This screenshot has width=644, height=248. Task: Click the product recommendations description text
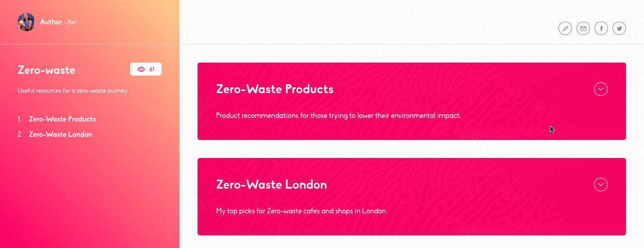pyautogui.click(x=338, y=116)
